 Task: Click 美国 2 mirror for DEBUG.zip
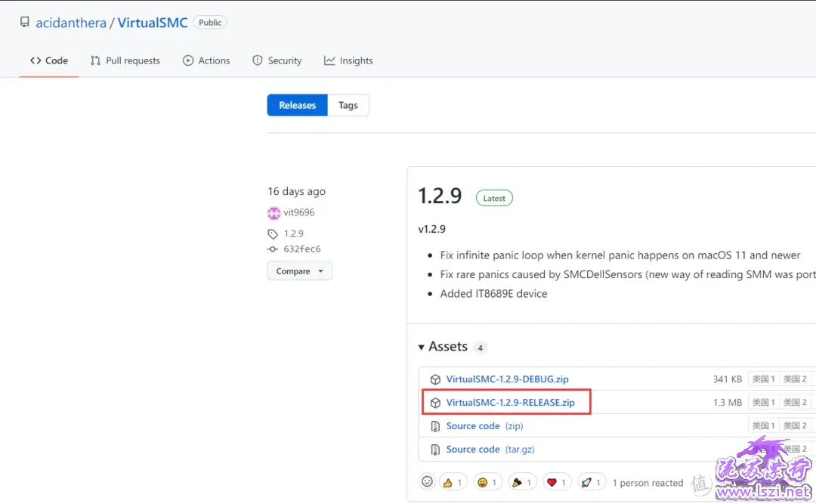795,379
